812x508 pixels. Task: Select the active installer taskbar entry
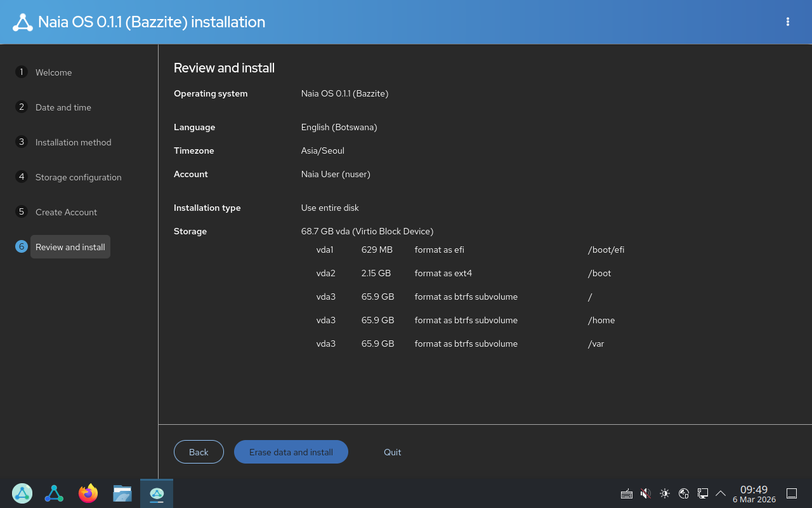(x=157, y=493)
